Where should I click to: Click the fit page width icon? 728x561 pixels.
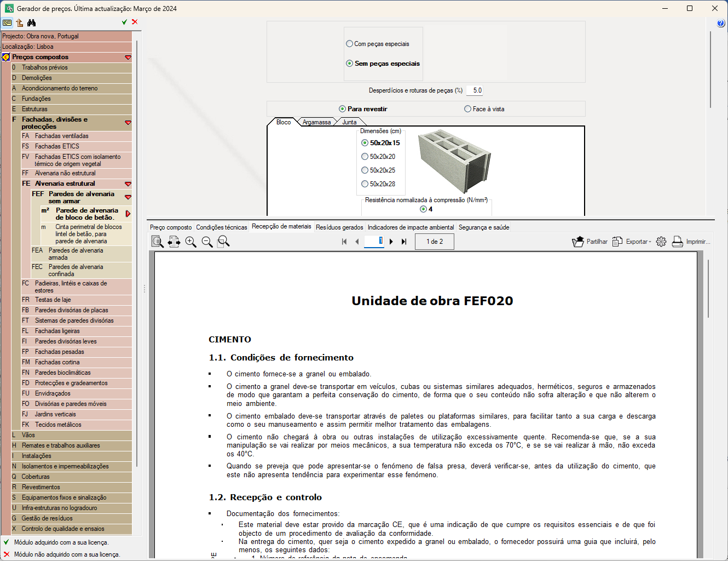tap(174, 242)
